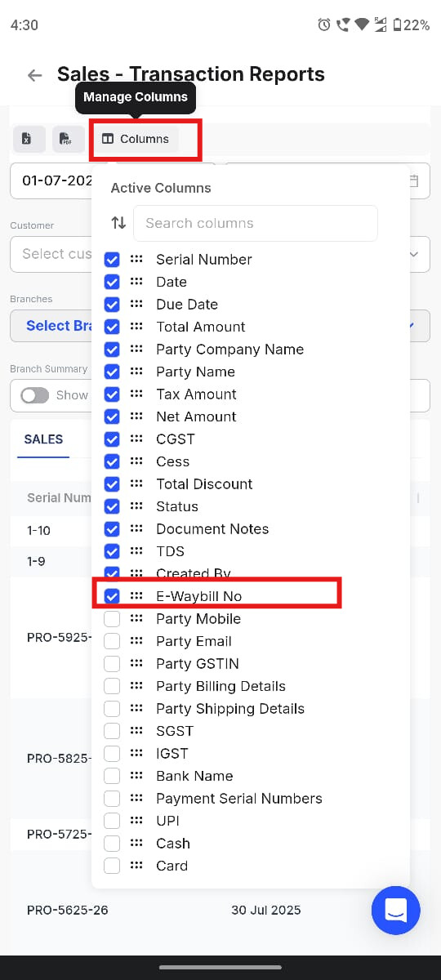Export report via PDF file icon
441x980 pixels.
click(x=69, y=139)
